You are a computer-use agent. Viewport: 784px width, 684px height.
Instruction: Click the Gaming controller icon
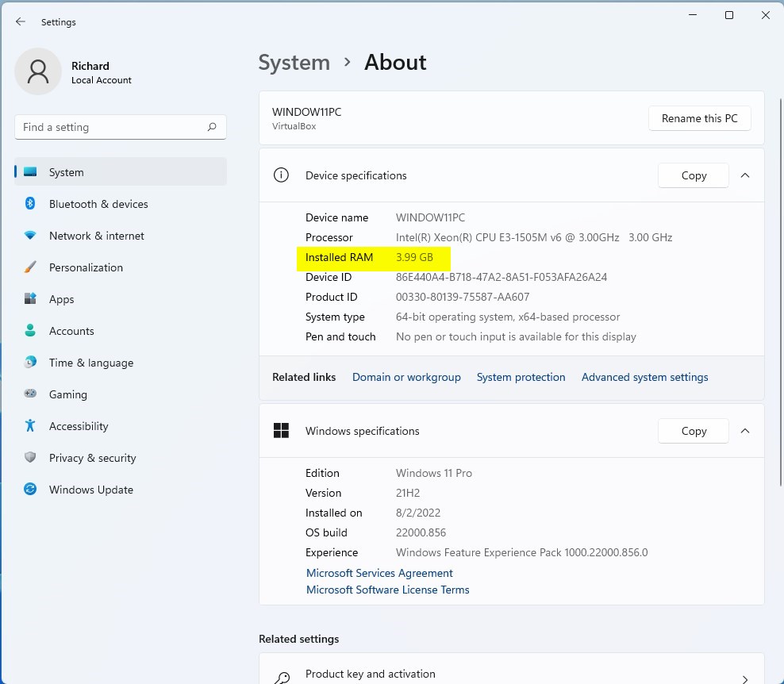[x=30, y=394]
